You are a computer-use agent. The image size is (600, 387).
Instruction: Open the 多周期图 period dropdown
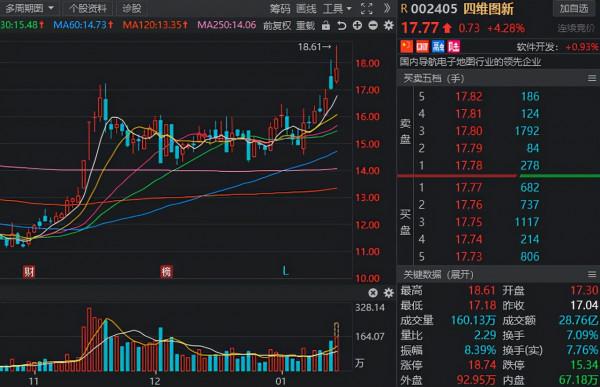(x=29, y=8)
